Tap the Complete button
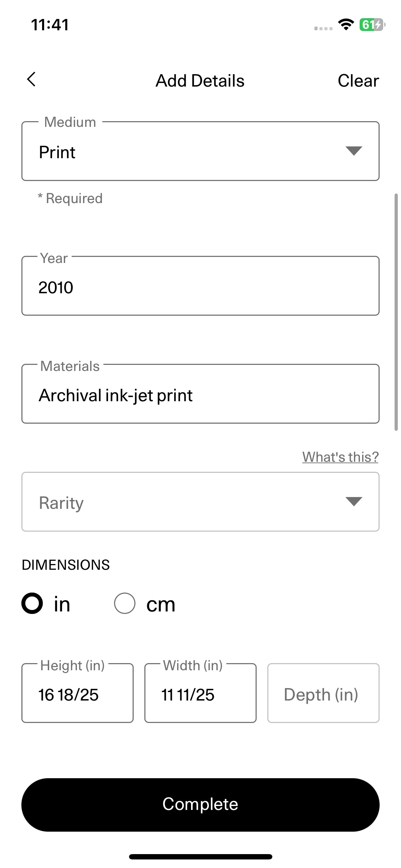This screenshot has height=868, width=401. pos(200,805)
